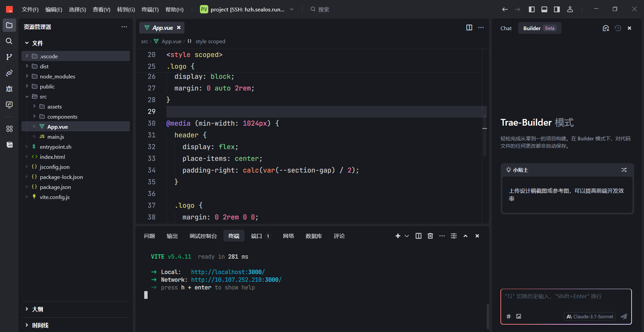Toggle the bottom panel layout icon
The width and height of the screenshot is (644, 332).
[x=544, y=9]
